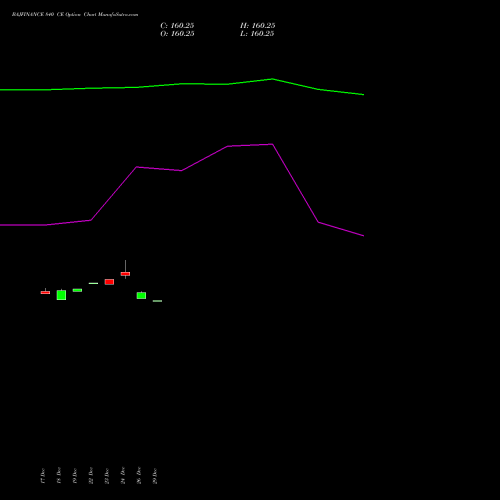Click the high value H: 160.25
The image size is (500, 500).
[x=258, y=26]
